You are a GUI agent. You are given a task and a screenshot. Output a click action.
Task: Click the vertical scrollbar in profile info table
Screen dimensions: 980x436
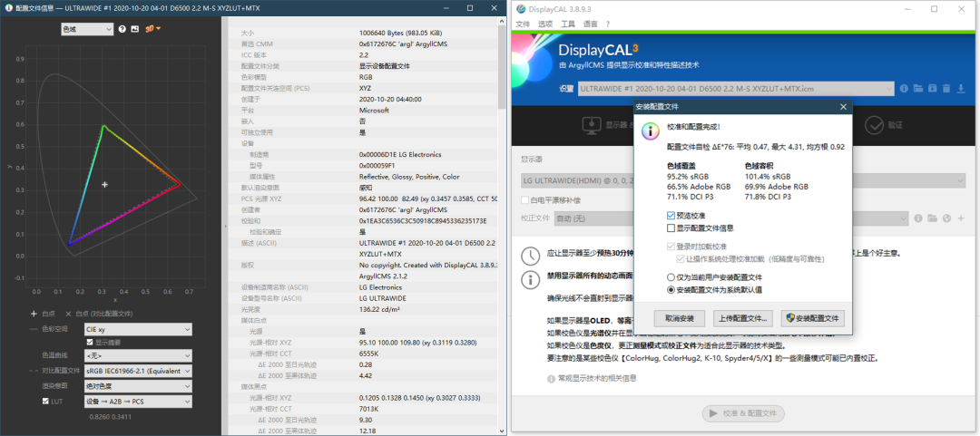click(502, 69)
